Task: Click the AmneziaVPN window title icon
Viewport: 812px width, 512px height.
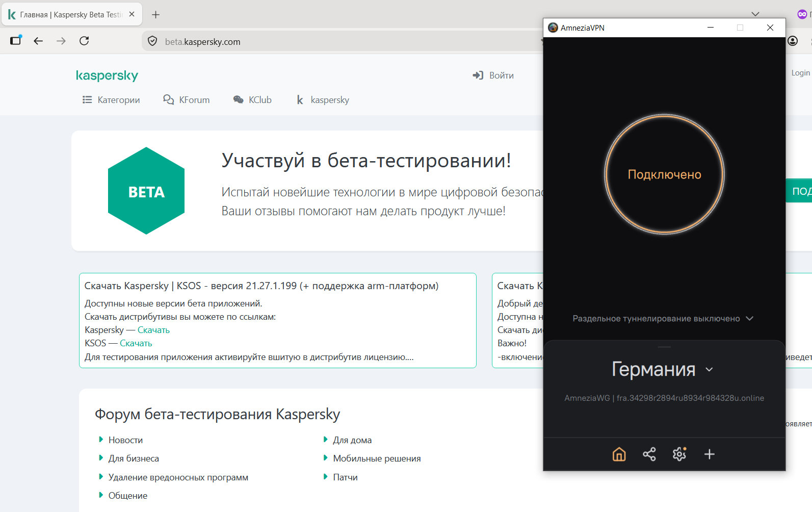Action: point(553,28)
